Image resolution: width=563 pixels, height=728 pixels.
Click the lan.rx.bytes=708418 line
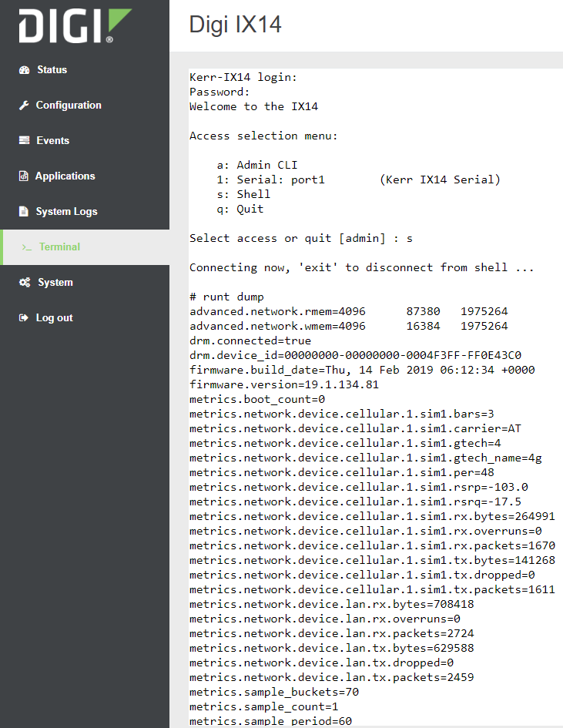tap(332, 604)
